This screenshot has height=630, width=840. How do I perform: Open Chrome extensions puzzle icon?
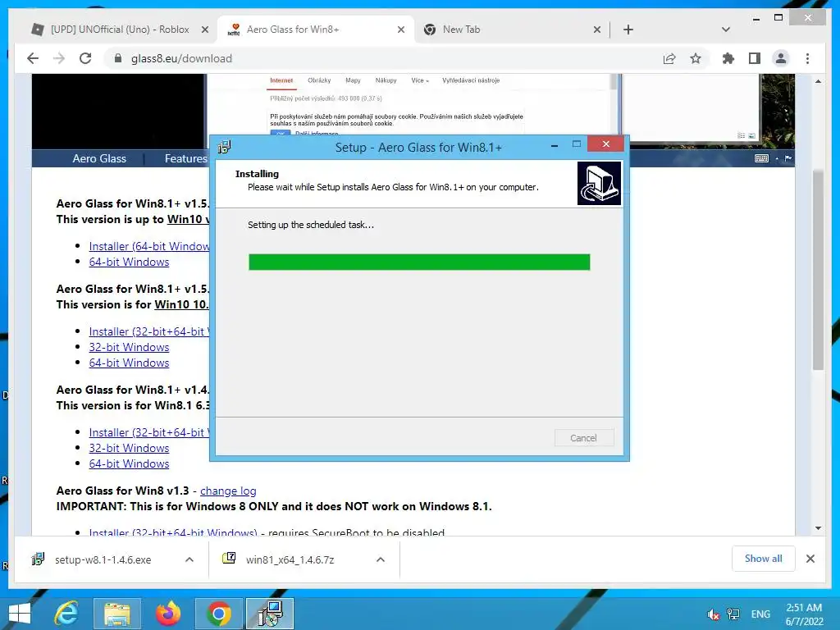(x=728, y=58)
